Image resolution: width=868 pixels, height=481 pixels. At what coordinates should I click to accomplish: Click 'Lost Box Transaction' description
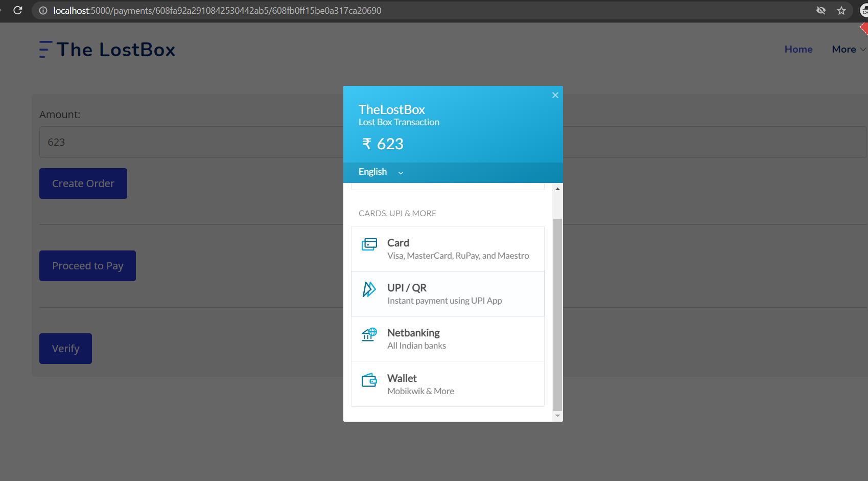pyautogui.click(x=399, y=122)
